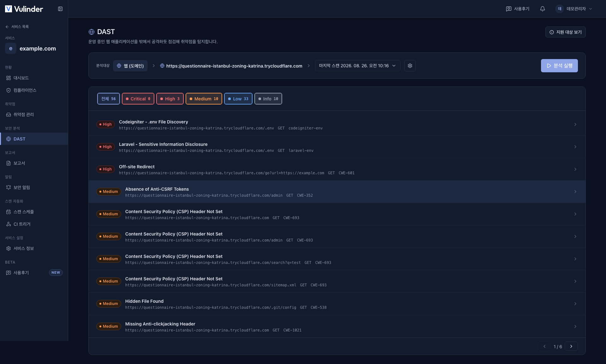
Task: Open 대시보드 in sidebar
Action: click(x=34, y=78)
